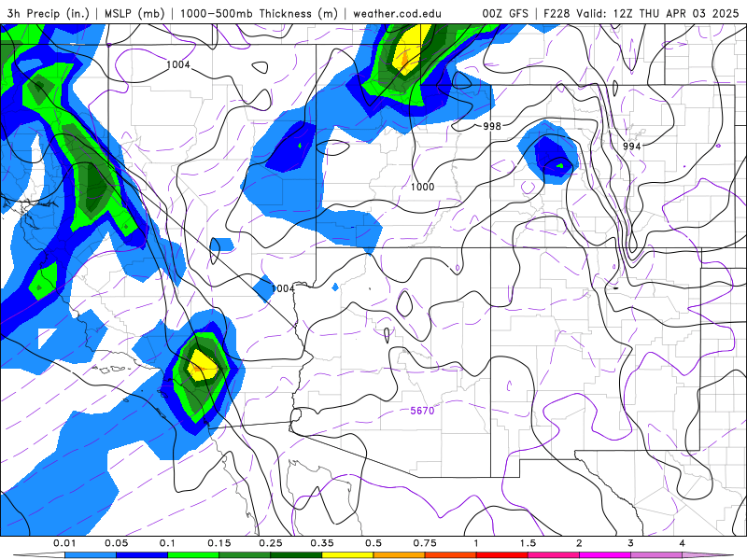The height and width of the screenshot is (560, 747).
Task: Pick the hot pink legend swatch (1.5-2)
Action: pos(554,555)
